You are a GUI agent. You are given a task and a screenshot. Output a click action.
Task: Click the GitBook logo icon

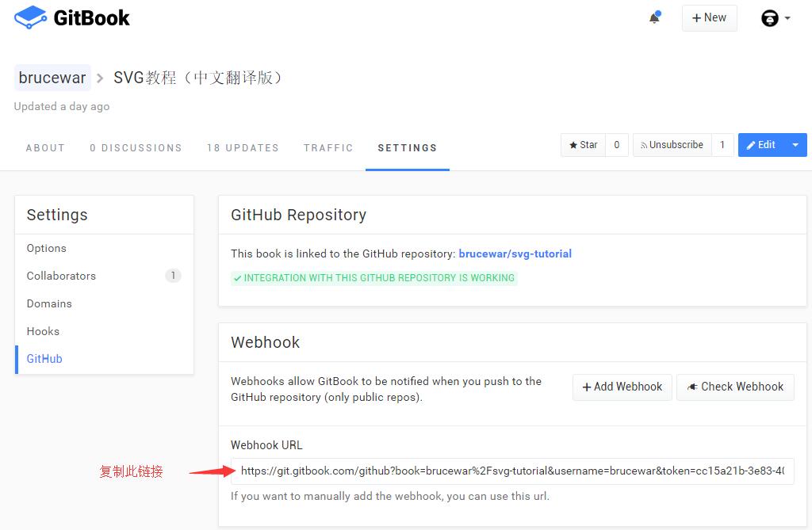(x=31, y=17)
